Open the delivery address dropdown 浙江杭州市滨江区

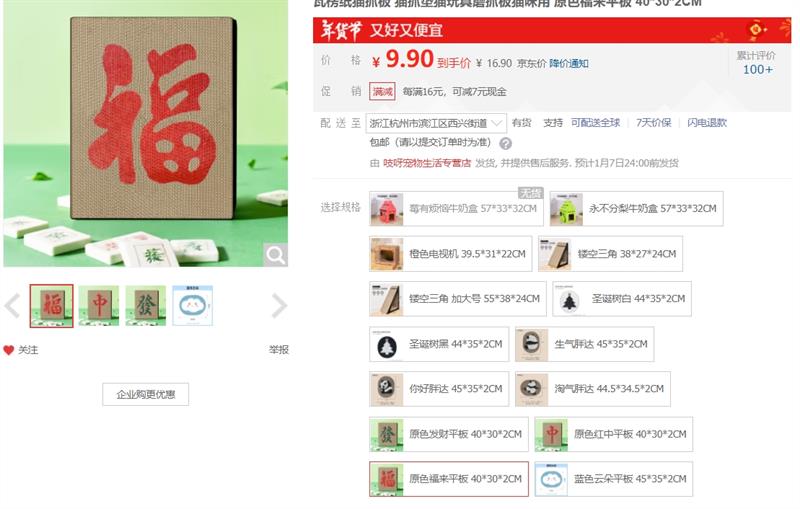coord(436,123)
